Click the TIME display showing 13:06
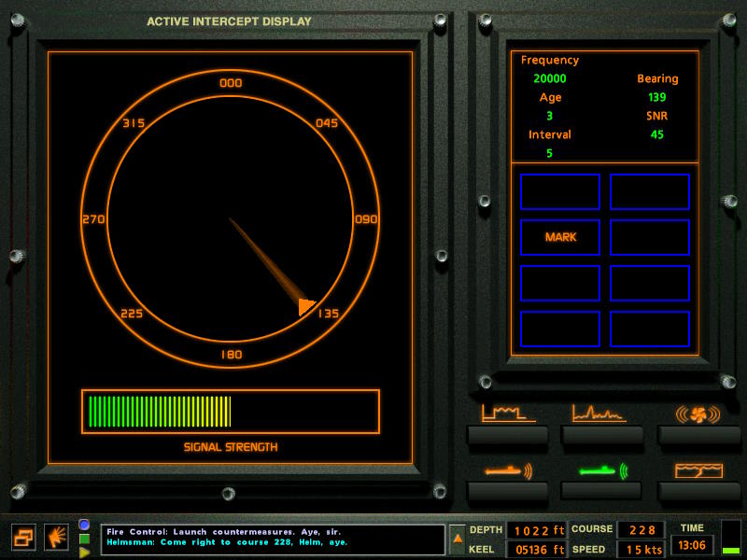Screen dimensions: 747x560 692,545
